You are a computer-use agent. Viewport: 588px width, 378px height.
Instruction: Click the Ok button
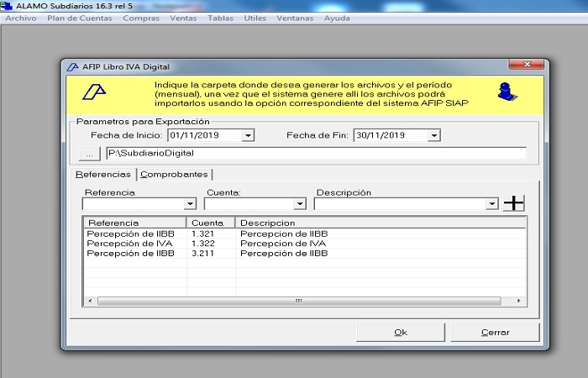[401, 333]
